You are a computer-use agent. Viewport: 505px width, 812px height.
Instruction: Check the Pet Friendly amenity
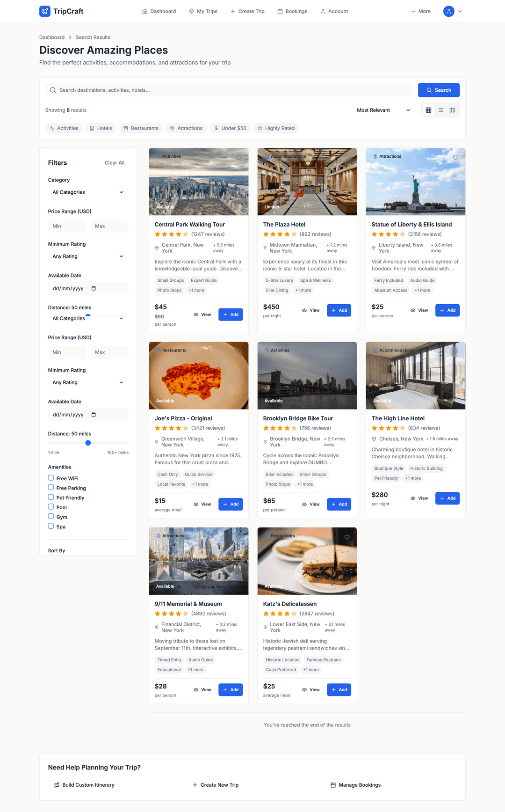(x=51, y=497)
